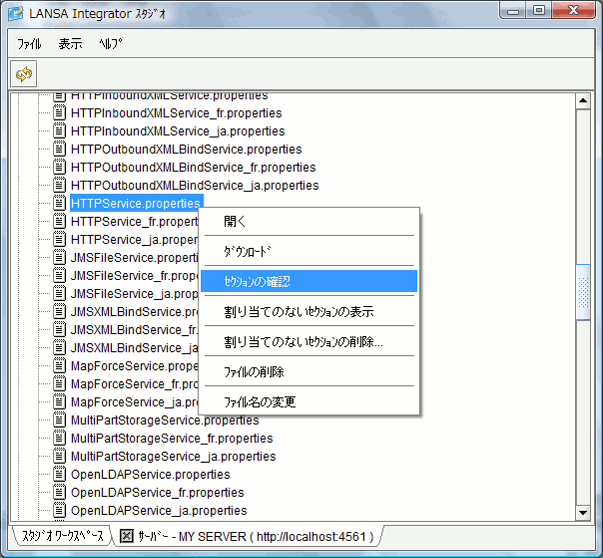Select OpenLDAPService_ja.properties file name
Viewport: 603px width, 558px height.
[159, 511]
